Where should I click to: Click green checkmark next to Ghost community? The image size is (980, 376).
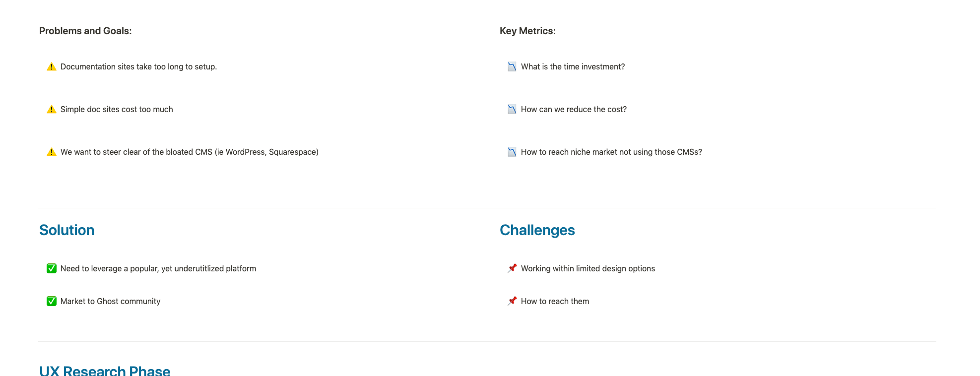coord(51,301)
